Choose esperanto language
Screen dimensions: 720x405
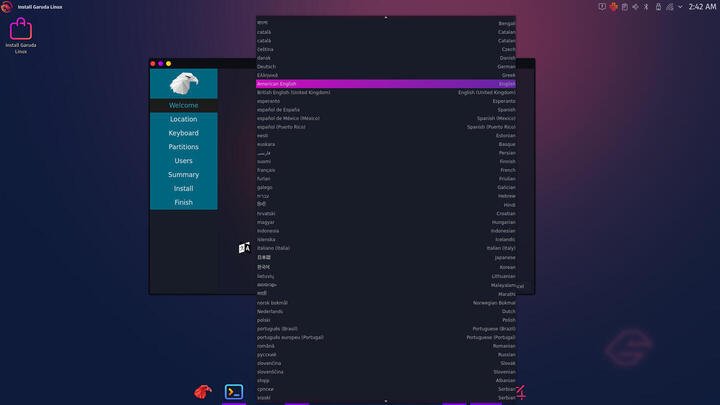[x=386, y=101]
